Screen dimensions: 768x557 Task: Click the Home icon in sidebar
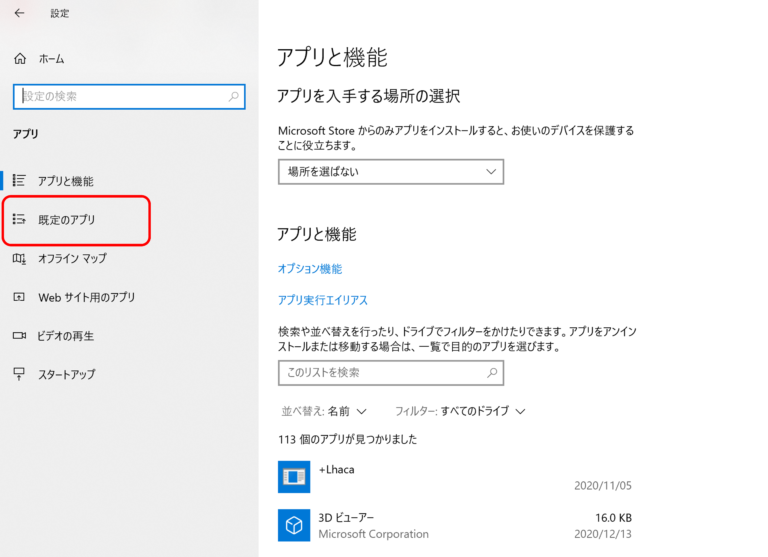point(19,59)
